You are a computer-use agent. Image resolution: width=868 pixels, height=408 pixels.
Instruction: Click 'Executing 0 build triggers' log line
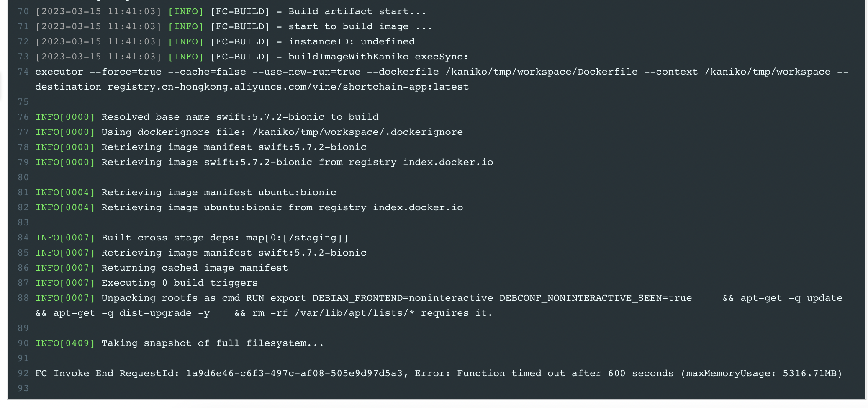coord(180,283)
